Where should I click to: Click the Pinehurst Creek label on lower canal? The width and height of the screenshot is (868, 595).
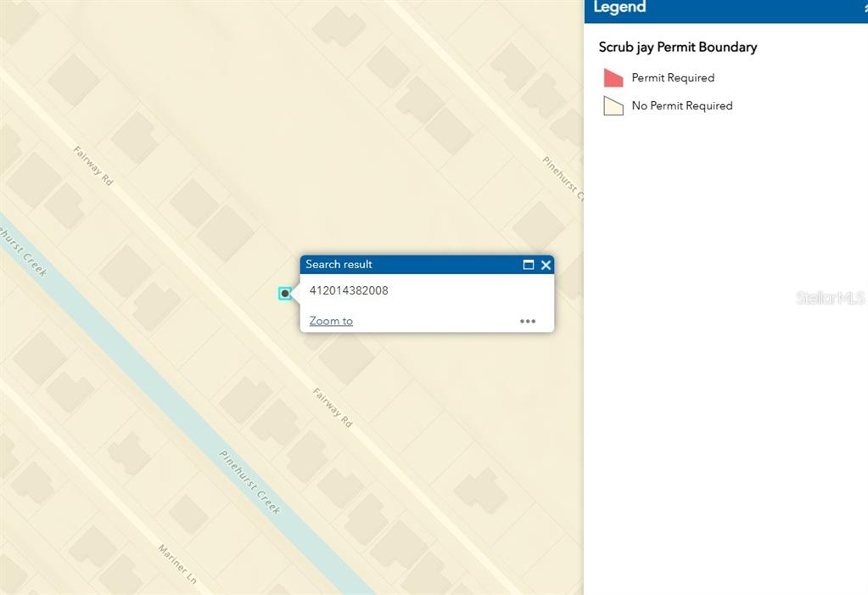coord(250,482)
